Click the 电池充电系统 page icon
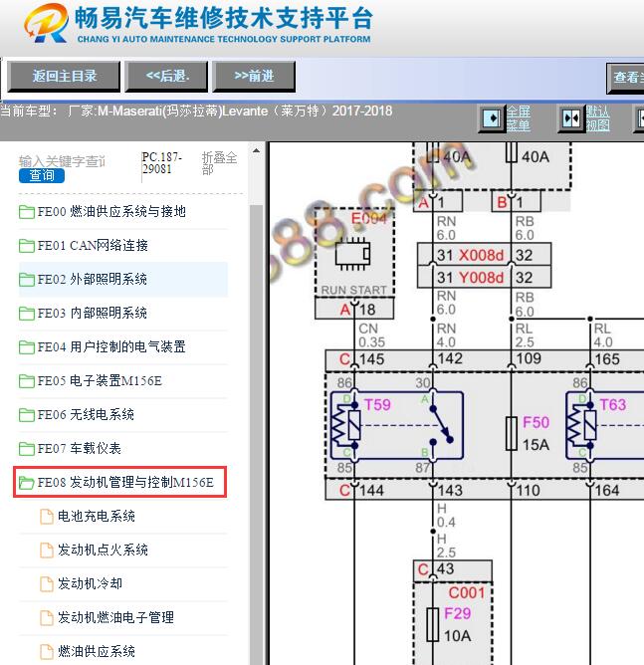 pyautogui.click(x=47, y=517)
